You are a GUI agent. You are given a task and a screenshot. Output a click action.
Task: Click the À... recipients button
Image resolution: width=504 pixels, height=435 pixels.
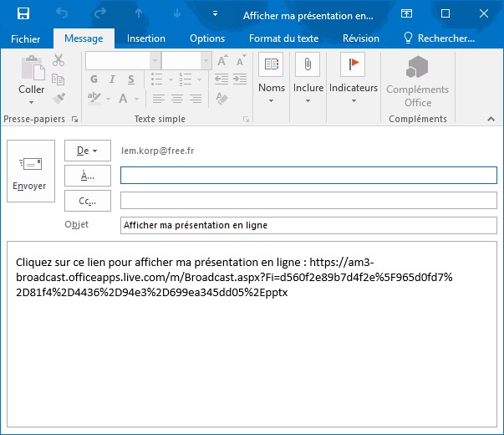[87, 176]
